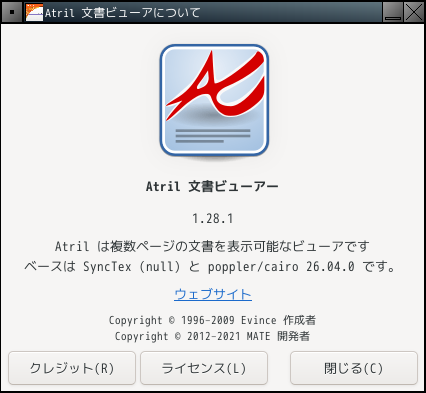
Task: Click the description line starting Atril は複数ページ
Action: coord(212,247)
